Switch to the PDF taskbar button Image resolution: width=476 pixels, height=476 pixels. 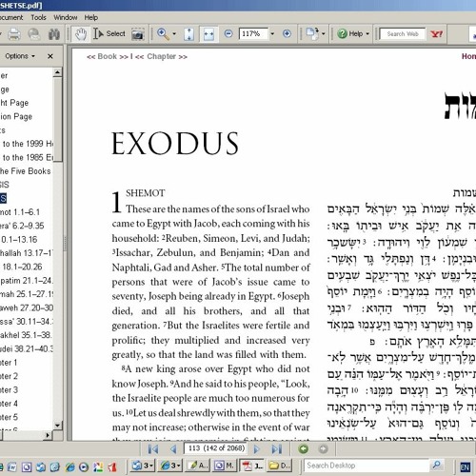click(252, 466)
